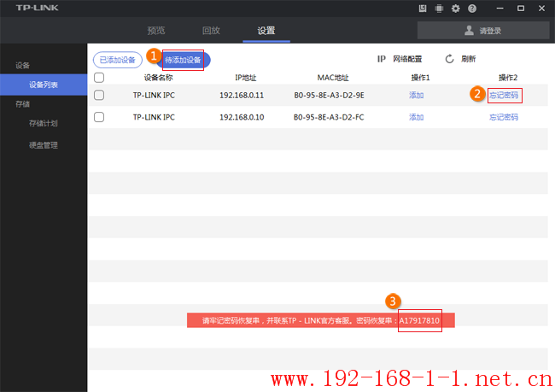Click device name in 192.168.0.11 row
This screenshot has height=392, width=555.
[x=154, y=95]
